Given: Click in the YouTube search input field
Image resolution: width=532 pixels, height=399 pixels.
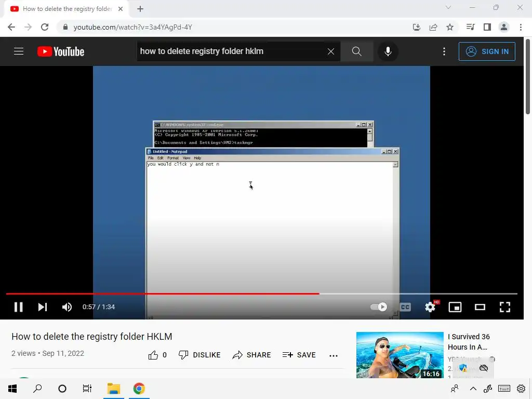Looking at the screenshot, I should 231,51.
